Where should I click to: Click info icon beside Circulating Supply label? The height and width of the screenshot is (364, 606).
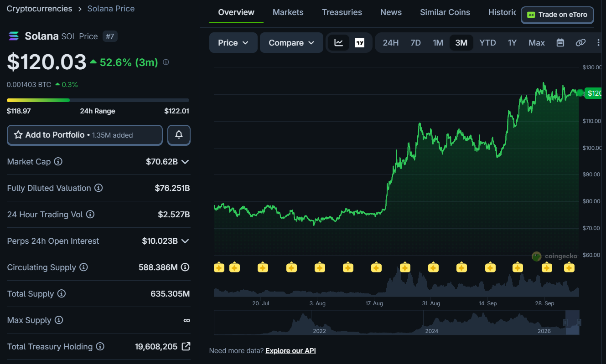click(83, 267)
